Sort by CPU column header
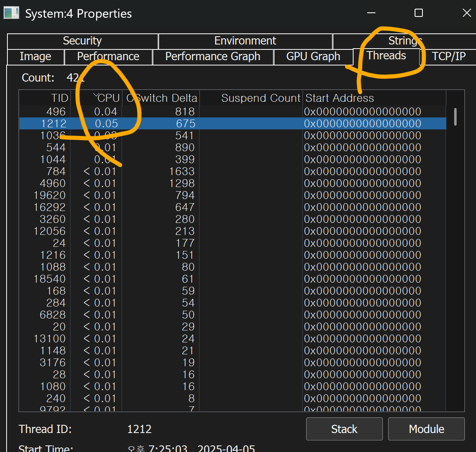This screenshot has width=476, height=452. (96, 98)
